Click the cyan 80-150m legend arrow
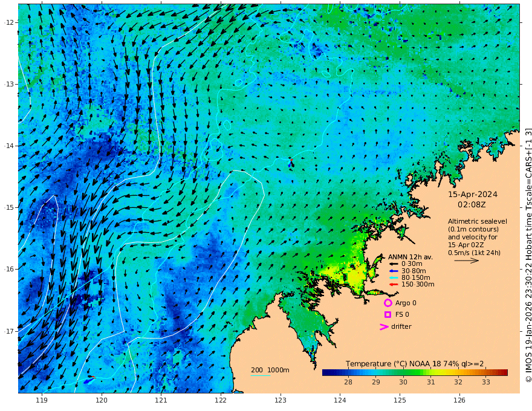Screen dimensions: 532x411 click(x=393, y=278)
